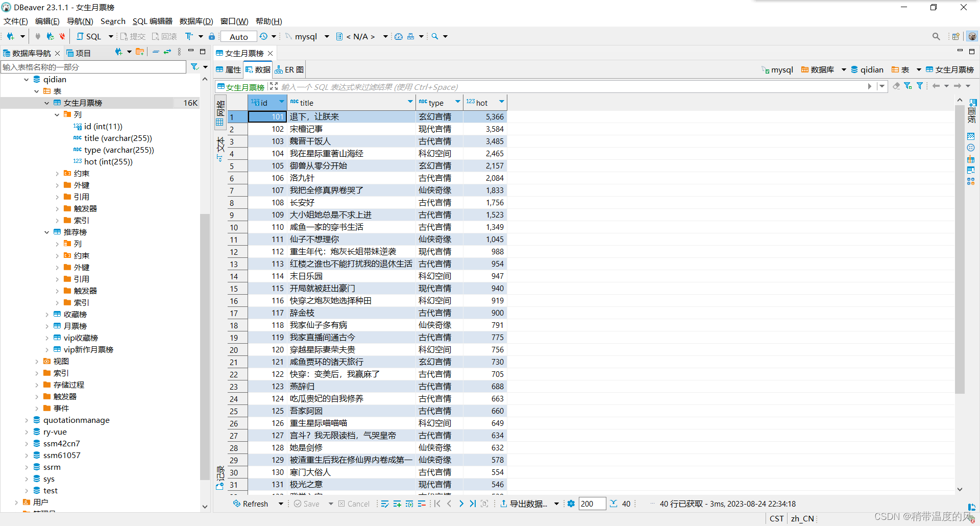Toggle record mode at bottom left of grid
Image resolution: width=980 pixels, height=526 pixels.
click(x=220, y=478)
